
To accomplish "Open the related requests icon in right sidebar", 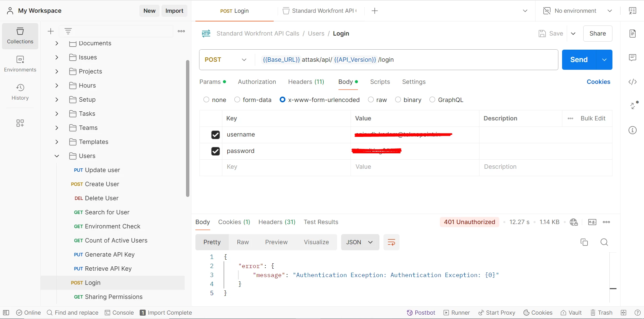I will tap(634, 105).
